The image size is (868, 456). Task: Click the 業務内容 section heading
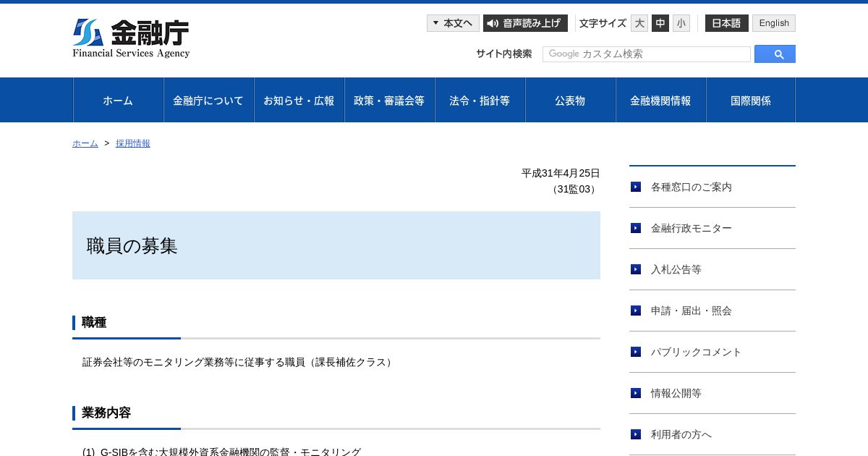[106, 413]
